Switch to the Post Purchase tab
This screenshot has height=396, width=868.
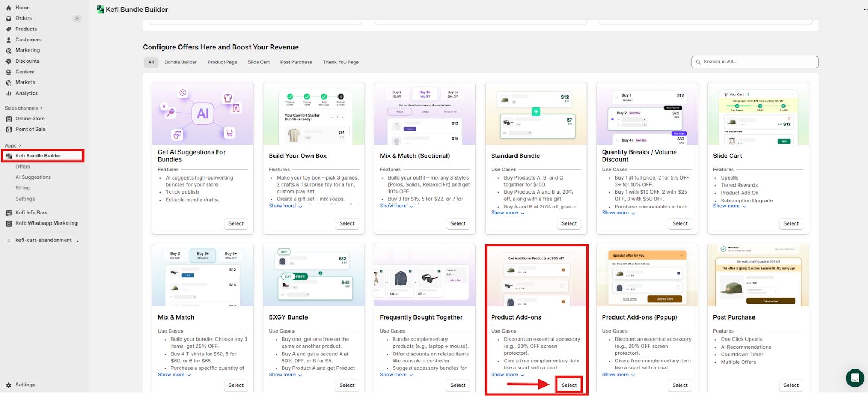tap(296, 62)
